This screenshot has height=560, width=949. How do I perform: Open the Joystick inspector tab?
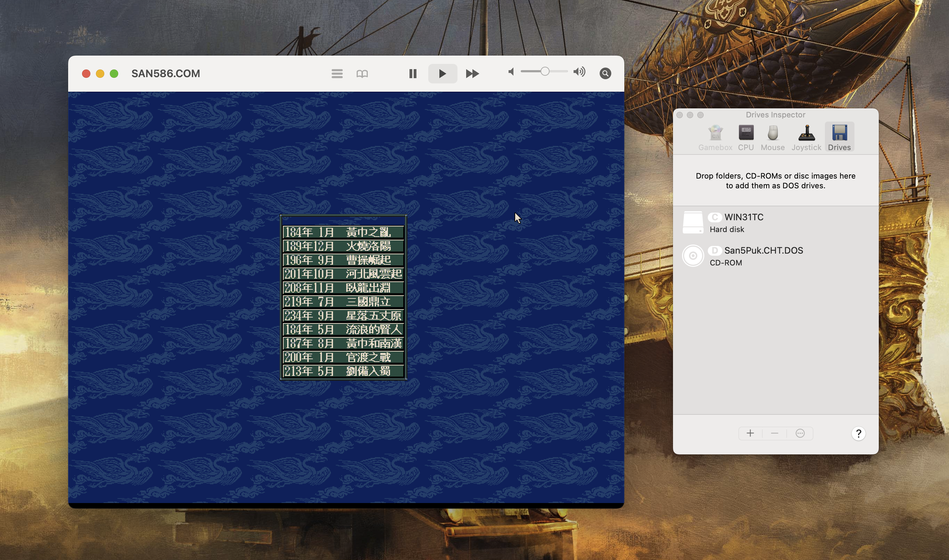click(x=806, y=138)
